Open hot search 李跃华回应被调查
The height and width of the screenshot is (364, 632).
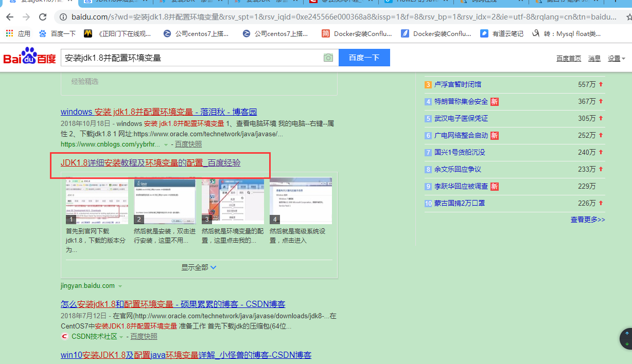(x=461, y=186)
